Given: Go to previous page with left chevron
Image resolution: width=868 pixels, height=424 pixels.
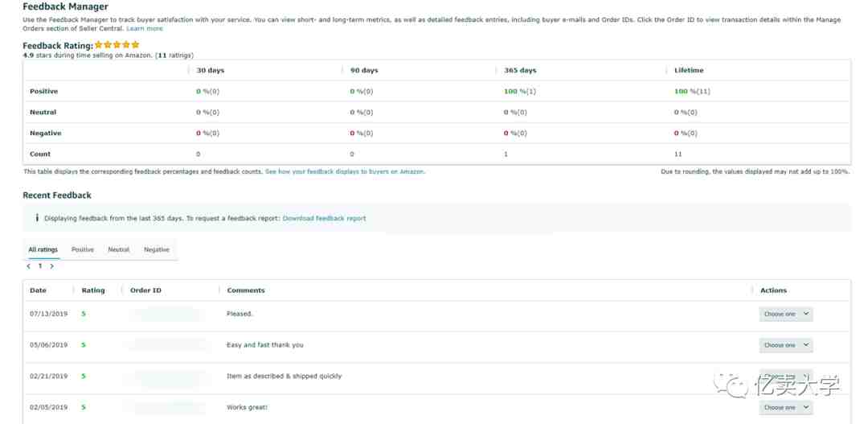Looking at the screenshot, I should (x=29, y=266).
